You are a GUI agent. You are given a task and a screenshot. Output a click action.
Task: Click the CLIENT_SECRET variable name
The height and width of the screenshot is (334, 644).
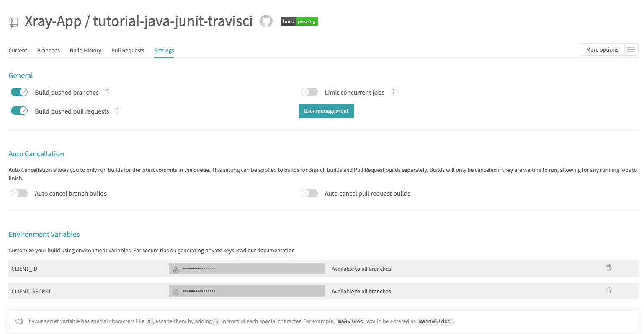click(x=31, y=291)
